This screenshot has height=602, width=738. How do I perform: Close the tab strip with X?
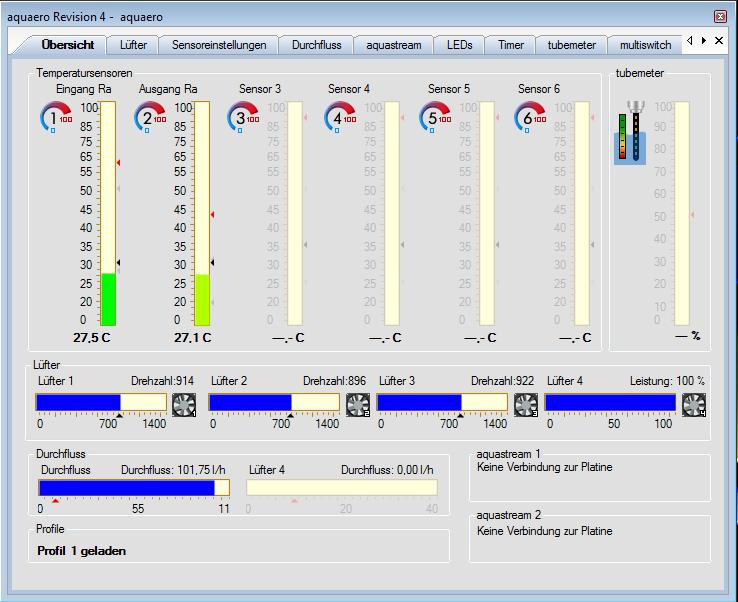click(719, 40)
